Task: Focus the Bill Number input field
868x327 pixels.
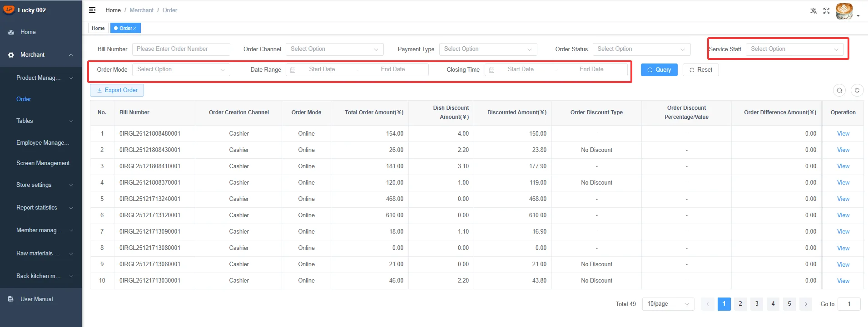Action: tap(181, 49)
